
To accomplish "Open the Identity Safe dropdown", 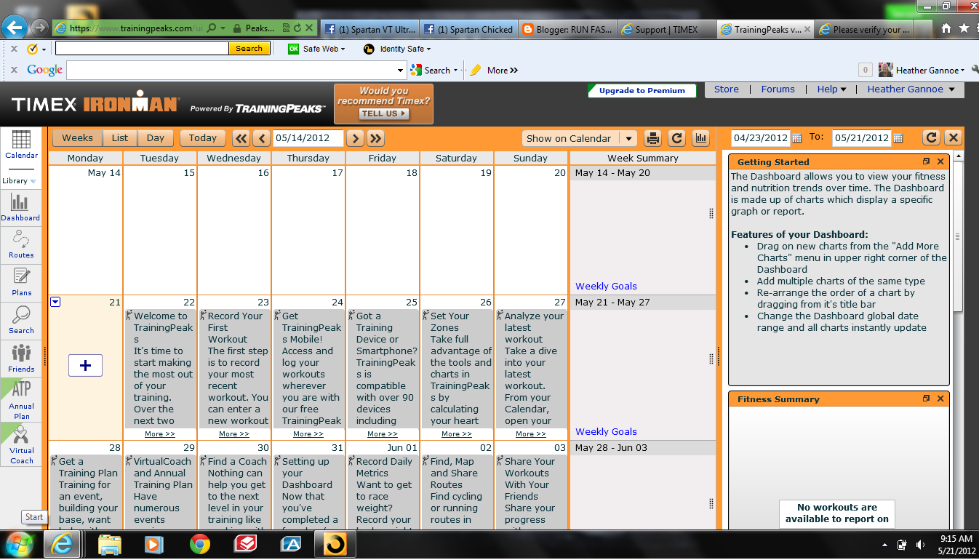I will (x=397, y=49).
